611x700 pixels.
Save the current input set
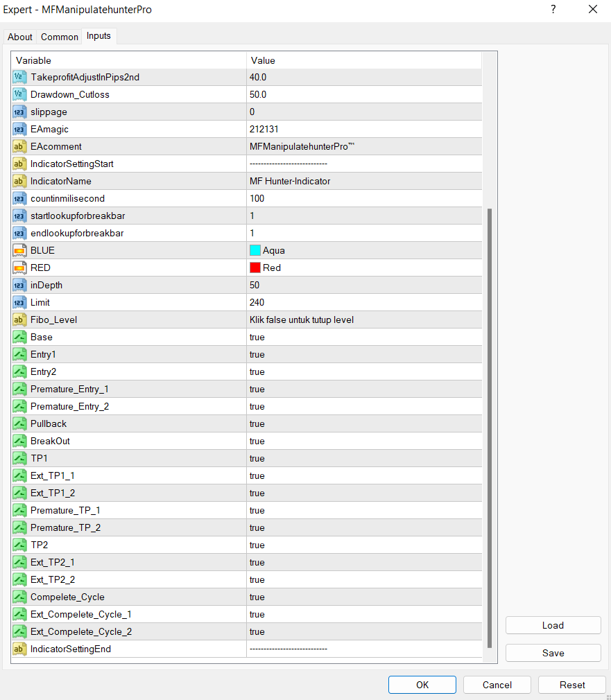[553, 653]
